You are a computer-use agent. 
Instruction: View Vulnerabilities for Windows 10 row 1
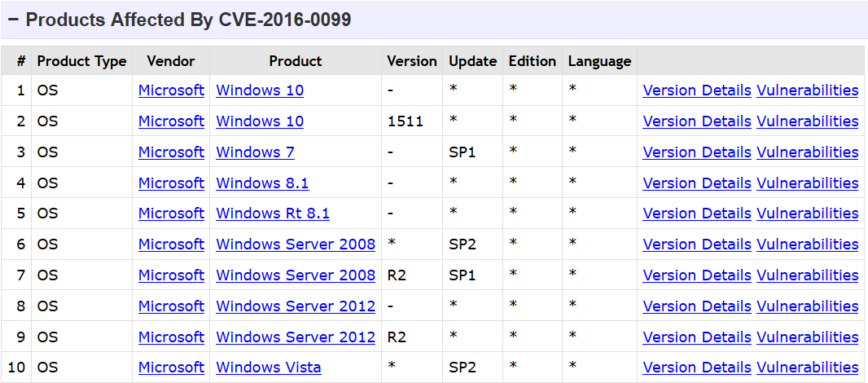807,90
